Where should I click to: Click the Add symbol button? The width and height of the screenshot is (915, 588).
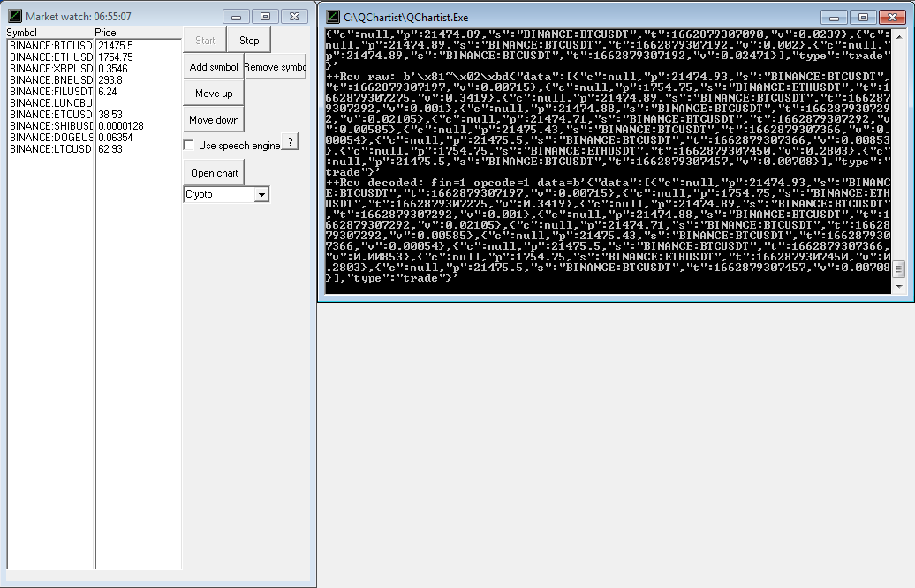pos(213,67)
